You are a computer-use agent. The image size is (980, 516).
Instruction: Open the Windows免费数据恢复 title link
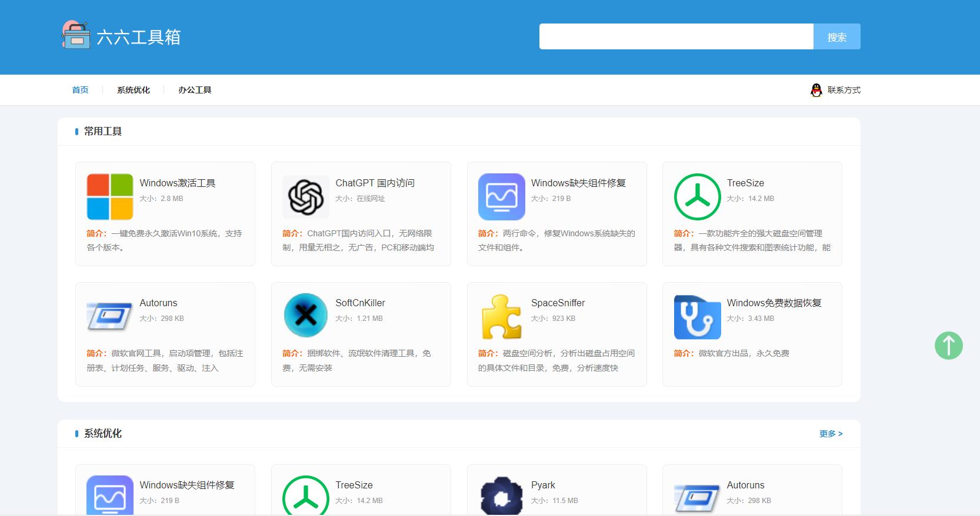(x=774, y=303)
